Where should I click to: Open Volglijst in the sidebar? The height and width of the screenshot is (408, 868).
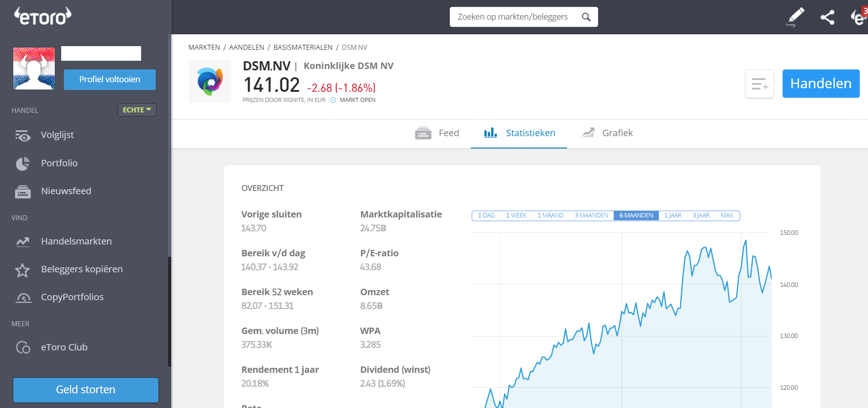tap(58, 135)
